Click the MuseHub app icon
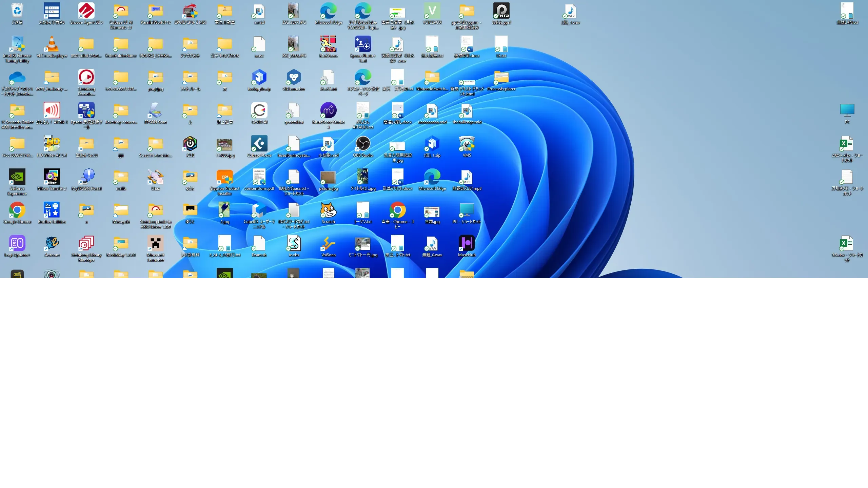 [x=467, y=243]
